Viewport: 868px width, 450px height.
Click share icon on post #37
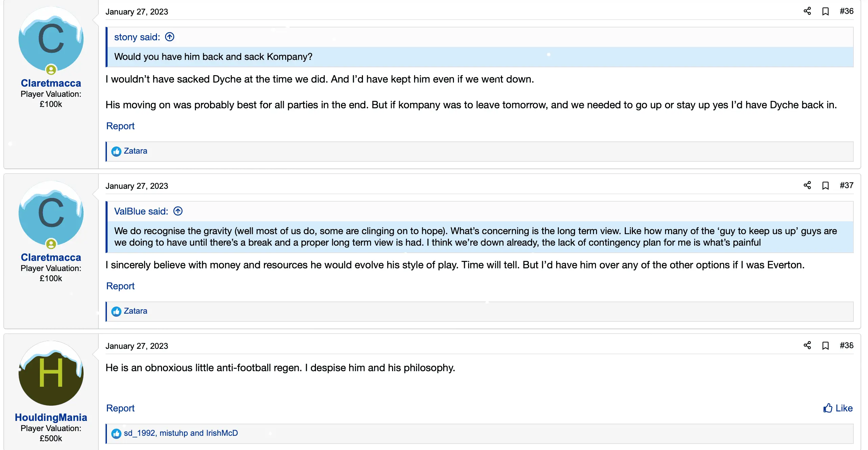[807, 185]
